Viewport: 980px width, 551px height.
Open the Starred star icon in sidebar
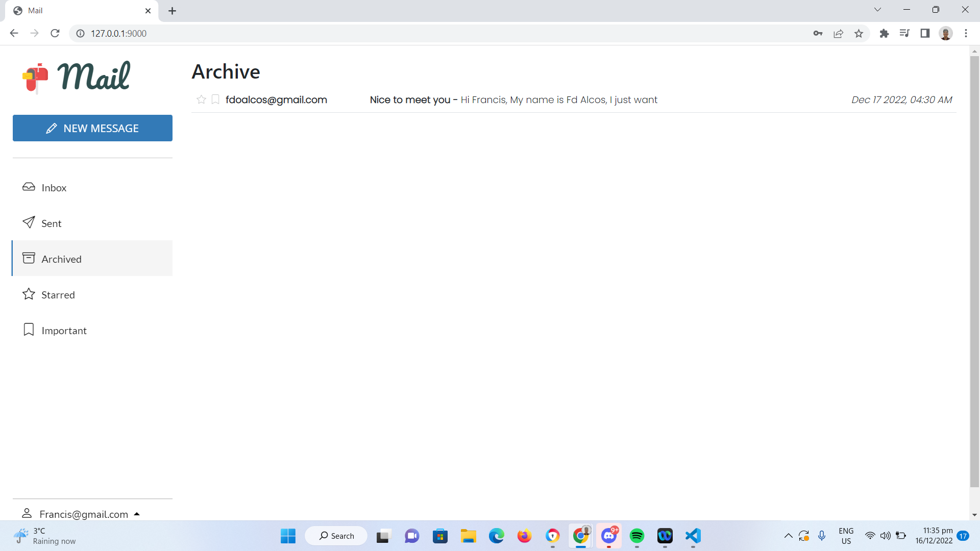coord(29,294)
